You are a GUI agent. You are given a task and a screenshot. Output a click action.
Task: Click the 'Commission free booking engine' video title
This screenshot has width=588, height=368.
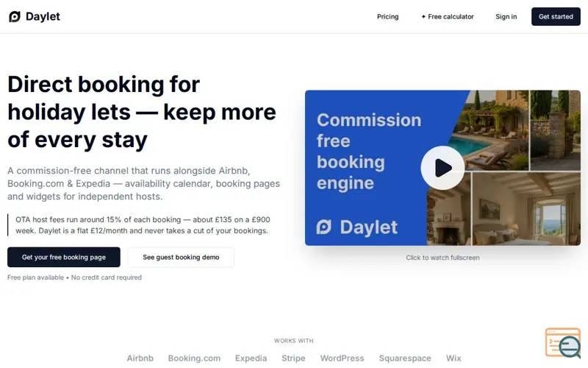click(369, 152)
